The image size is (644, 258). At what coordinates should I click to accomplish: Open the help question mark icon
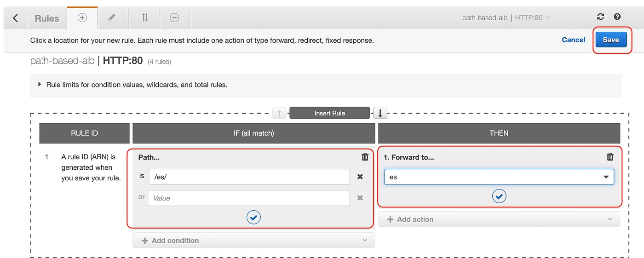pyautogui.click(x=617, y=17)
